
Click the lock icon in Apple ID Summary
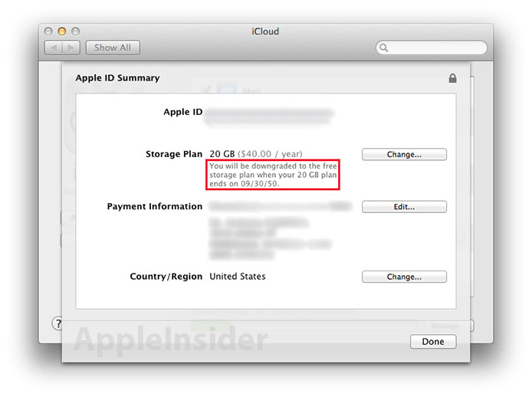point(452,78)
